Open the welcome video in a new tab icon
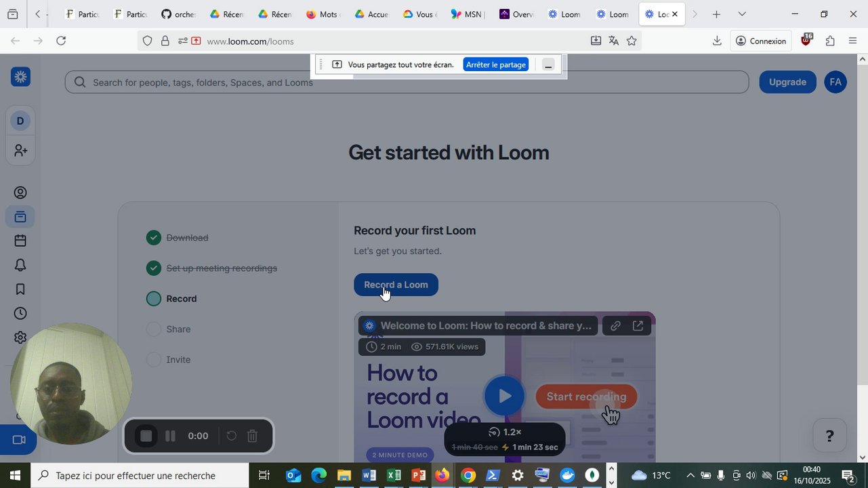868x488 pixels. tap(638, 326)
